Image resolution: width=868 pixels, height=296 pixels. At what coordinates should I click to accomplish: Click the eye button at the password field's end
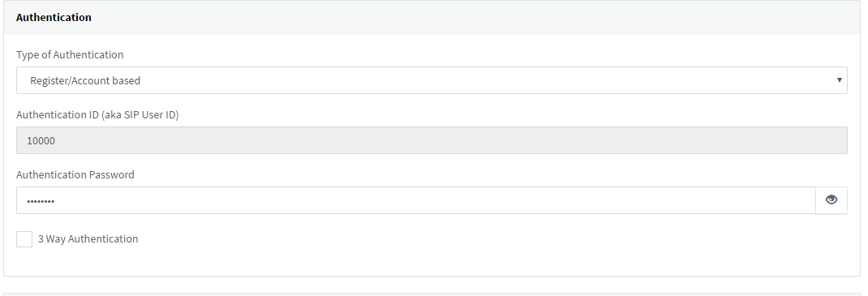pos(831,199)
